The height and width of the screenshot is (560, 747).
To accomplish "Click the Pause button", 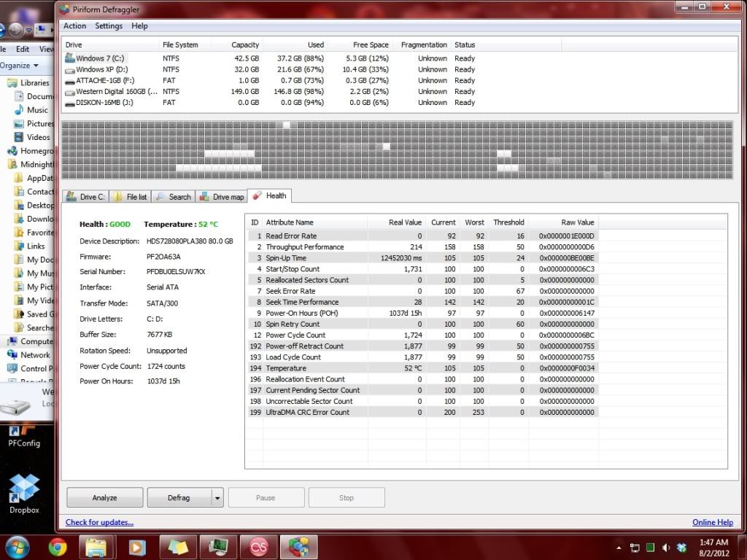I will point(266,497).
